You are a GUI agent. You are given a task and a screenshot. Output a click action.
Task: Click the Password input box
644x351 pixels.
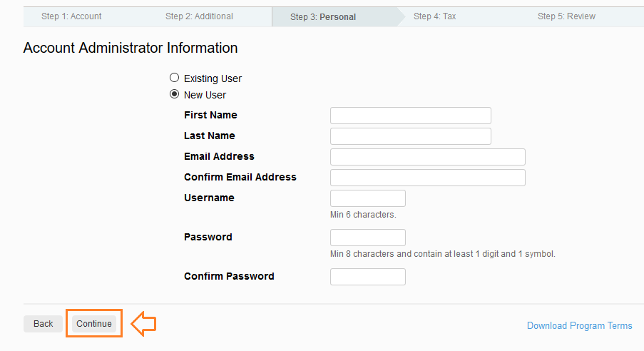tap(367, 238)
